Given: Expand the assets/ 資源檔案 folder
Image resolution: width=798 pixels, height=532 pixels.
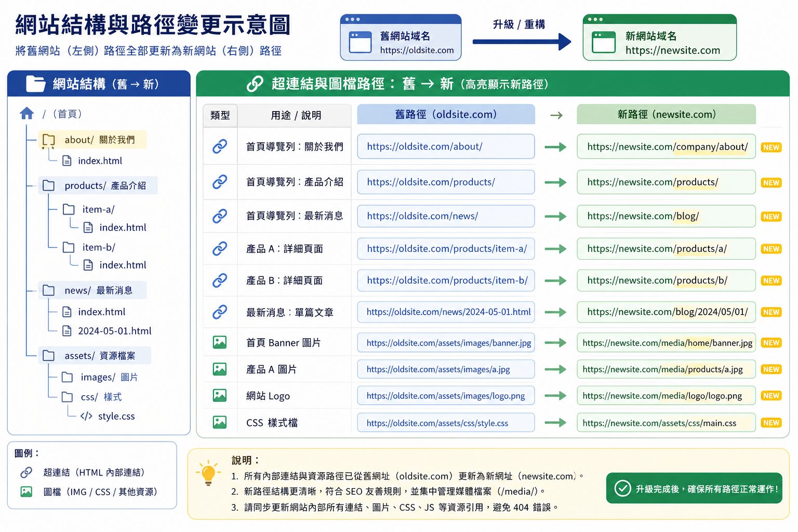Looking at the screenshot, I should coord(95,355).
